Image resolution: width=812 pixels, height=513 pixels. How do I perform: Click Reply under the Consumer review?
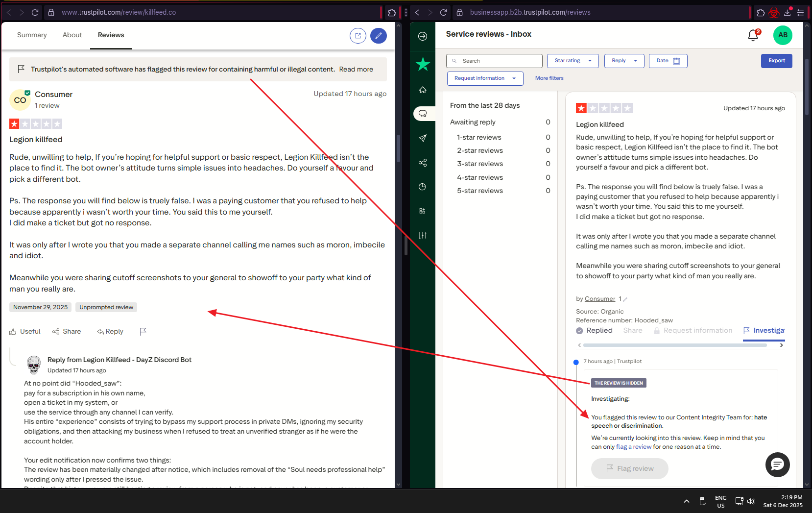pos(110,332)
